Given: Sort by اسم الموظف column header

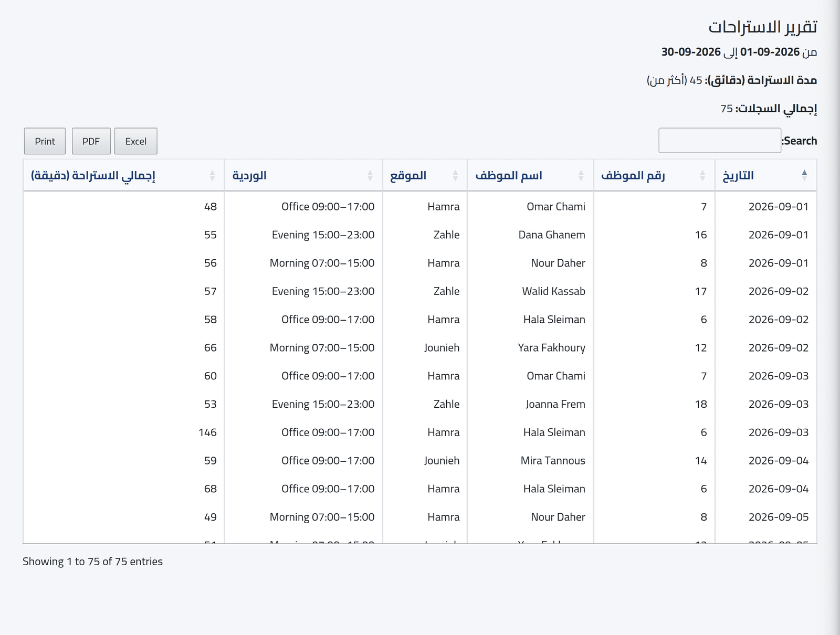Looking at the screenshot, I should [x=530, y=175].
